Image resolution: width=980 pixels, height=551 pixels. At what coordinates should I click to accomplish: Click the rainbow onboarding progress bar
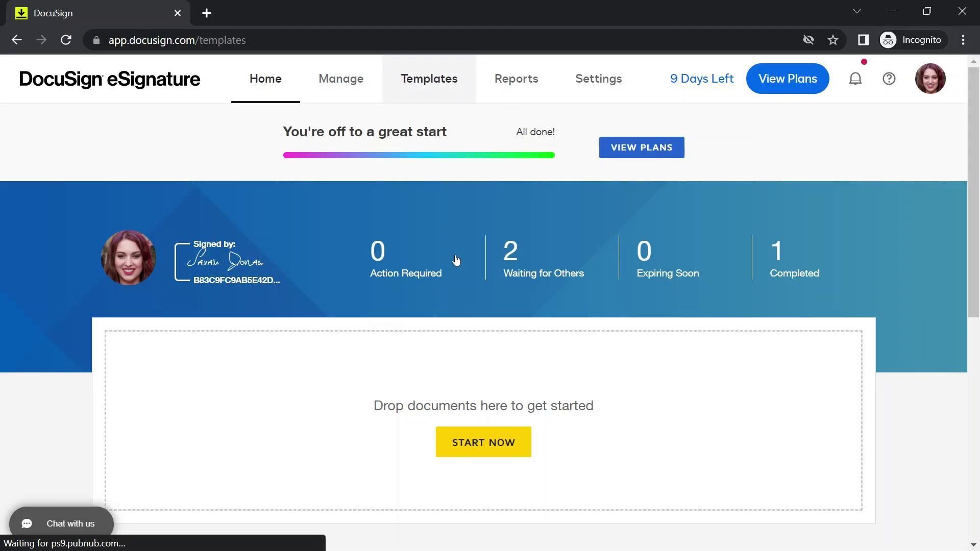[419, 155]
